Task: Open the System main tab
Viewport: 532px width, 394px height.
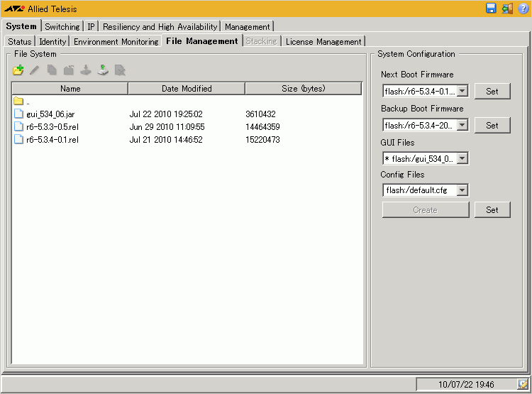Action: point(21,26)
